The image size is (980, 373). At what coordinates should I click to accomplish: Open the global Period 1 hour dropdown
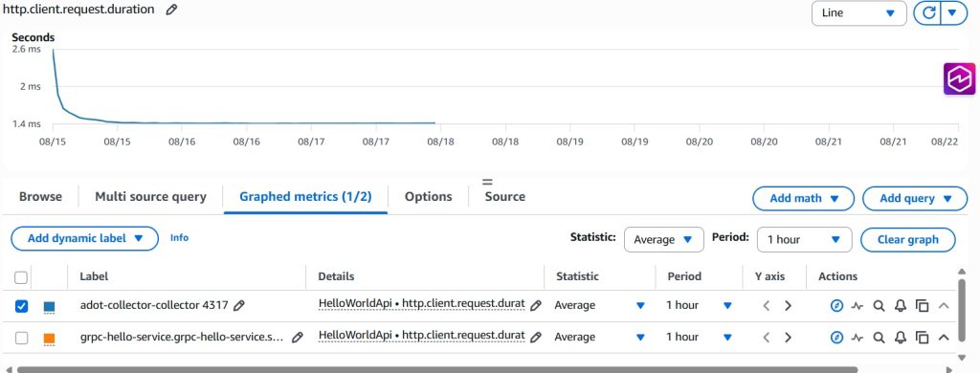(x=804, y=240)
